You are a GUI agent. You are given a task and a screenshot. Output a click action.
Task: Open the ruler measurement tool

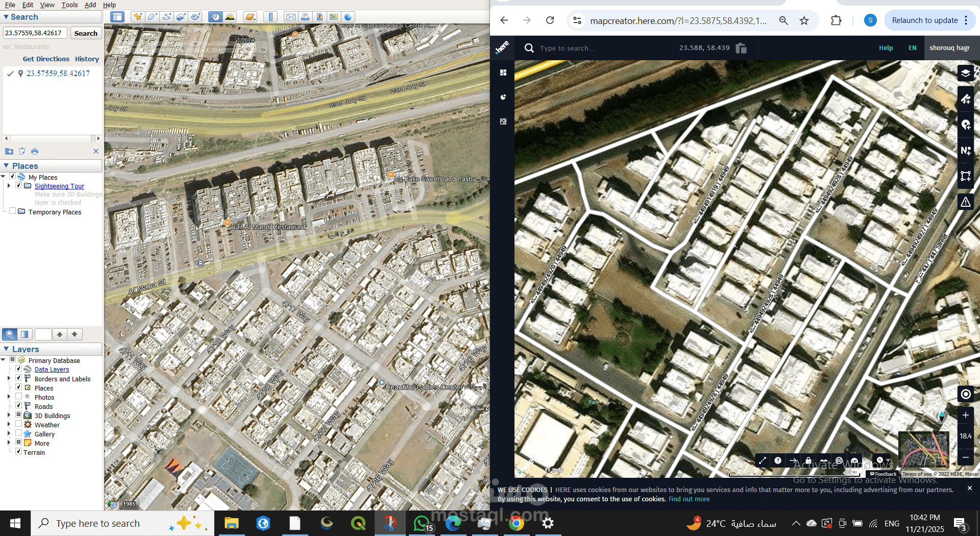click(x=271, y=17)
